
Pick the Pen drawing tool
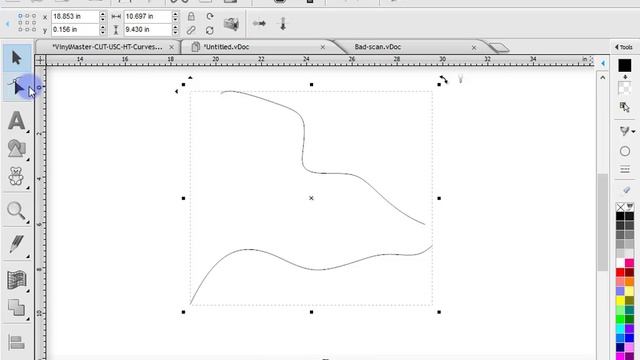[16, 244]
